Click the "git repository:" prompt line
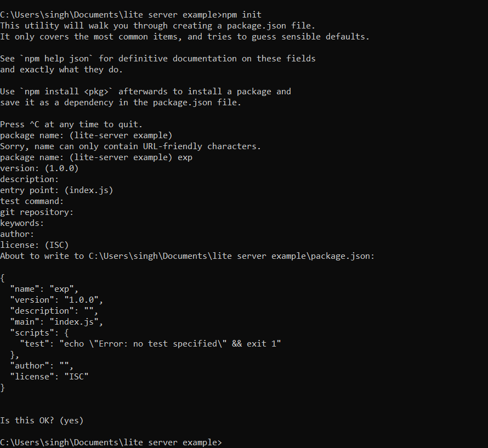The image size is (488, 448). pyautogui.click(x=37, y=212)
